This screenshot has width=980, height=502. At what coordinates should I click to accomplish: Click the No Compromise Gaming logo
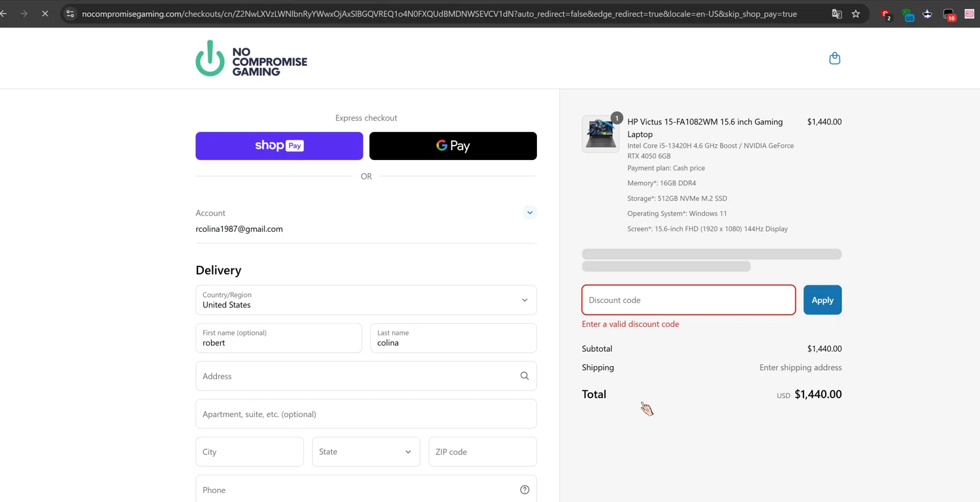[252, 58]
